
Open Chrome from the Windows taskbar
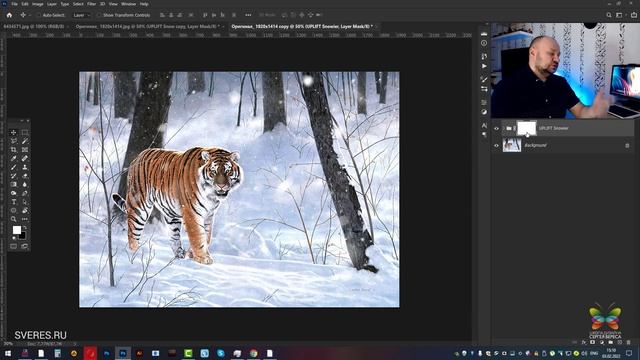[x=253, y=353]
